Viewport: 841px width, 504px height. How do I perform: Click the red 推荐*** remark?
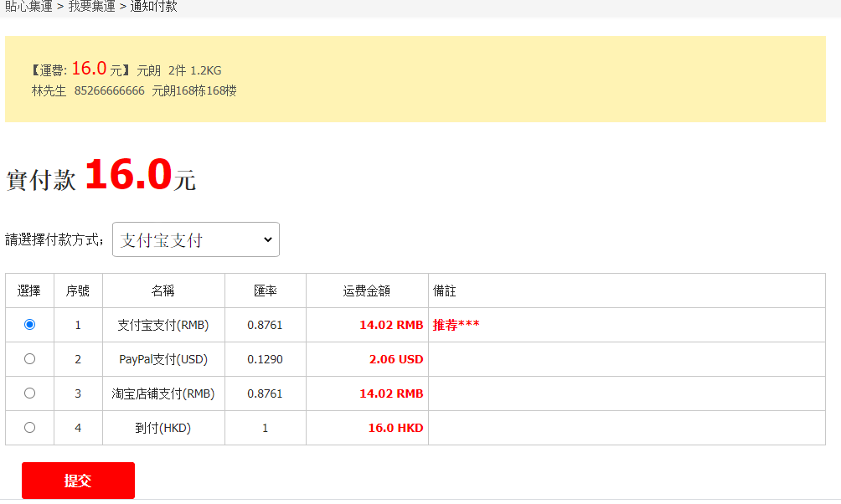(x=457, y=325)
